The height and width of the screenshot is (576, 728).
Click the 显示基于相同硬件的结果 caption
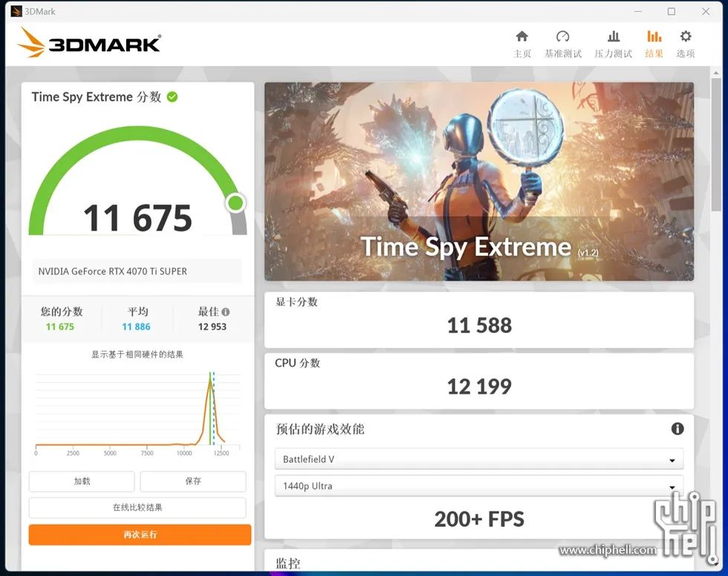point(137,355)
